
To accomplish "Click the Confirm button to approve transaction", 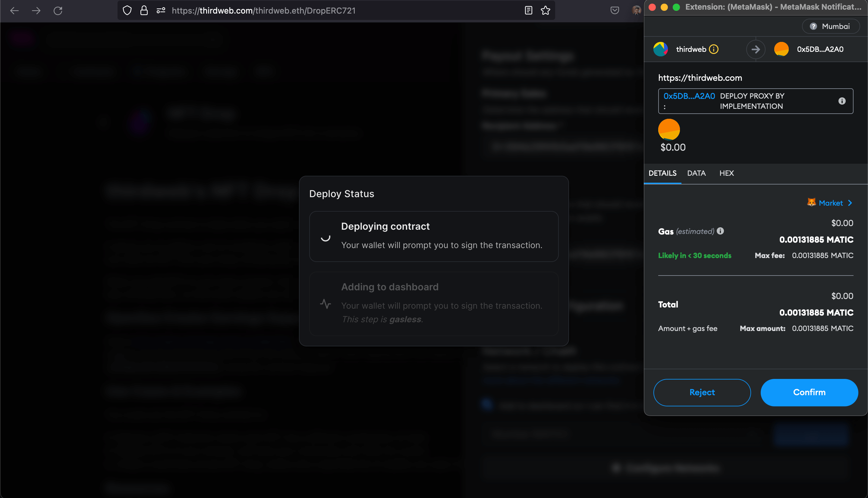I will pyautogui.click(x=809, y=392).
